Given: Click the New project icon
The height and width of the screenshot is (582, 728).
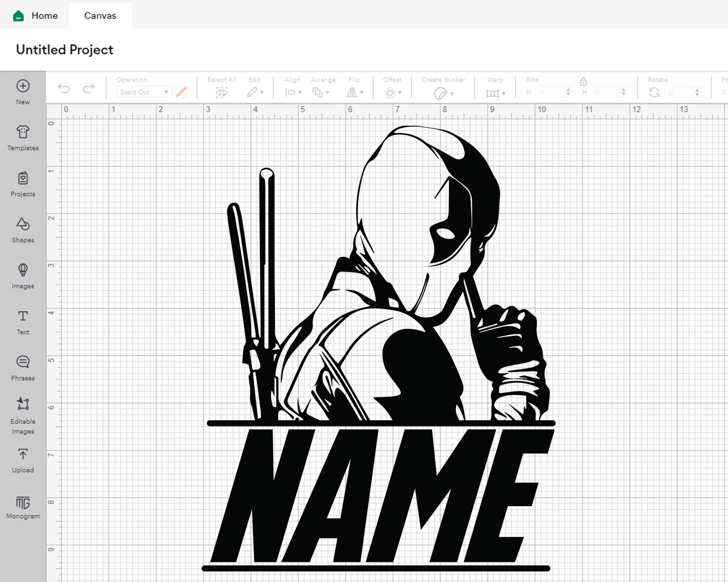Looking at the screenshot, I should [23, 86].
